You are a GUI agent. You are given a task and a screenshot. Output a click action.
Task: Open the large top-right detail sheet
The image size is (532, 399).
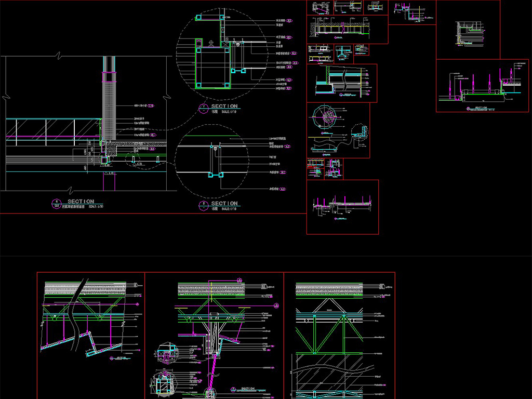(468, 29)
